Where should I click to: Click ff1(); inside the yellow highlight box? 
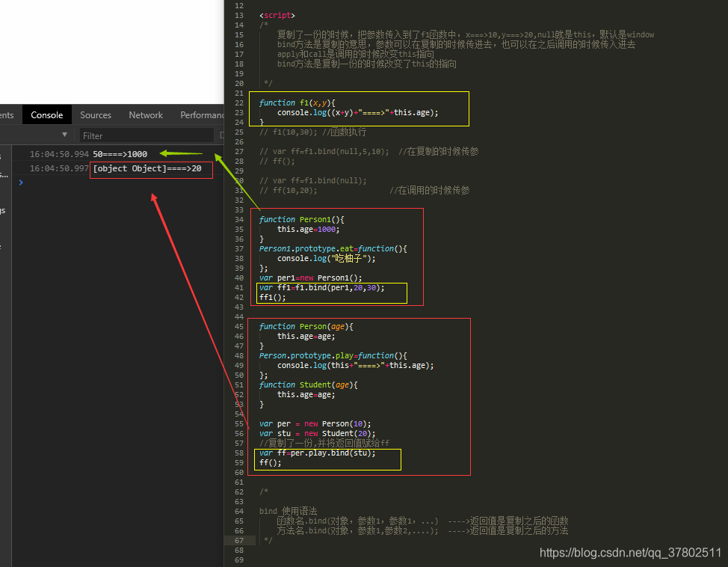pyautogui.click(x=273, y=297)
